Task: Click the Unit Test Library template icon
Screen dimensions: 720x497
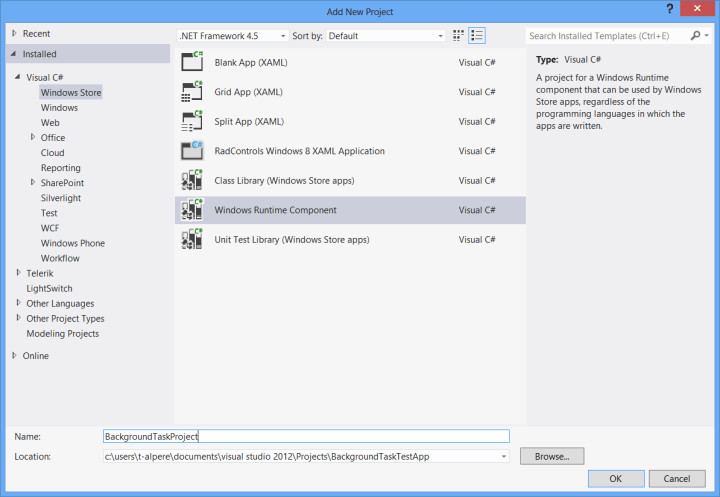Action: (191, 240)
